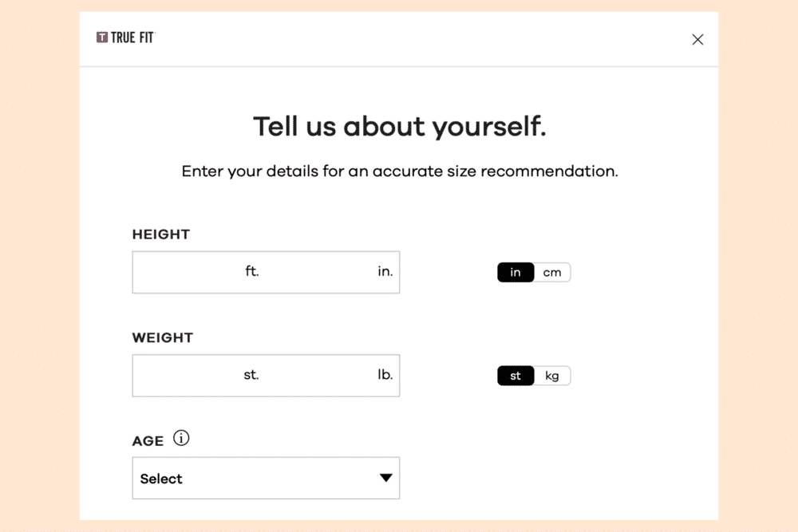Image resolution: width=798 pixels, height=532 pixels.
Task: Open the Age Select dropdown
Action: [255, 479]
